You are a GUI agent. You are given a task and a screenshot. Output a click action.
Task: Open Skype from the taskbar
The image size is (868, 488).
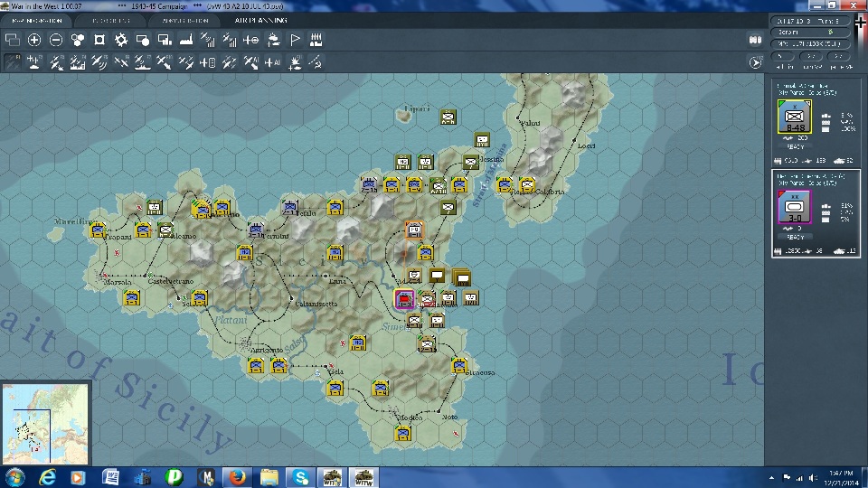(300, 477)
